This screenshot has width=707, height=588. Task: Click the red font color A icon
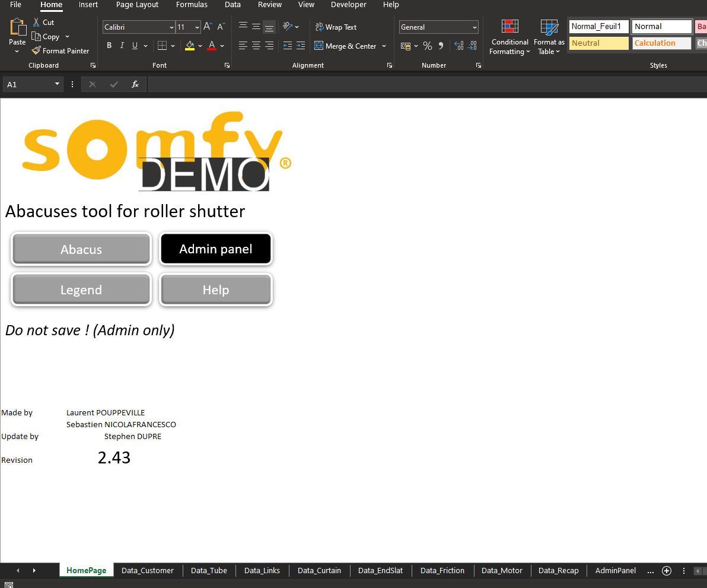[x=212, y=46]
